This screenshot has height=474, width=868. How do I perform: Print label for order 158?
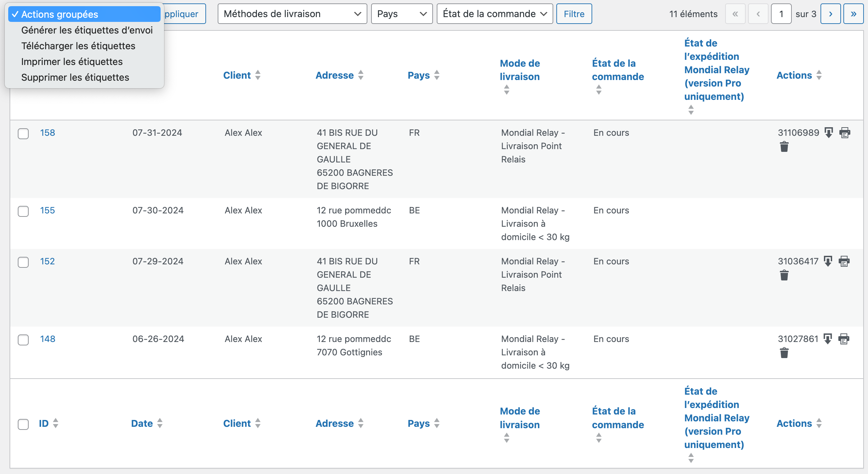tap(845, 132)
